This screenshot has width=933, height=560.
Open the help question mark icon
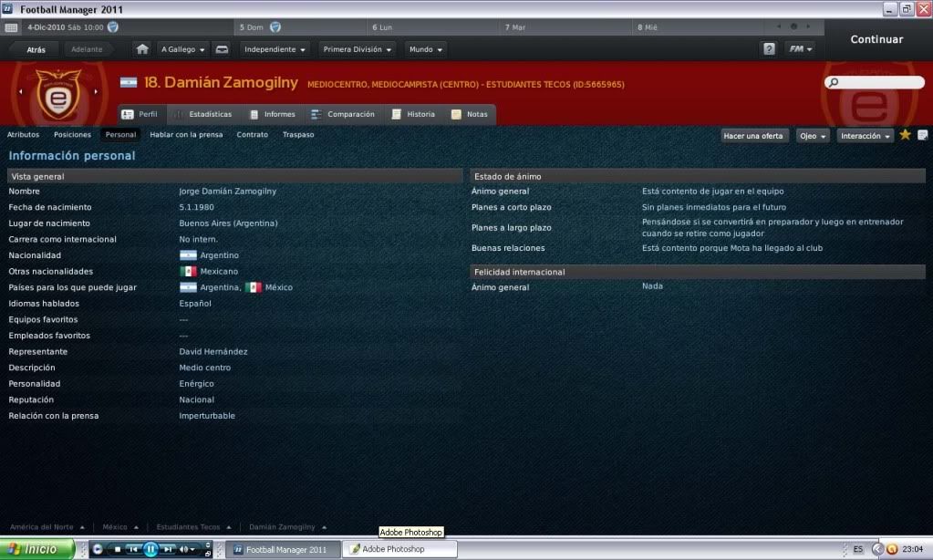pos(769,49)
